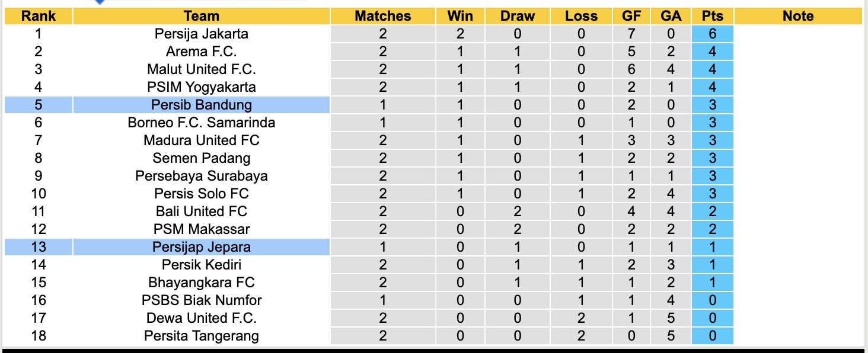The height and width of the screenshot is (353, 868).
Task: Sort by the Pts column header
Action: click(712, 16)
